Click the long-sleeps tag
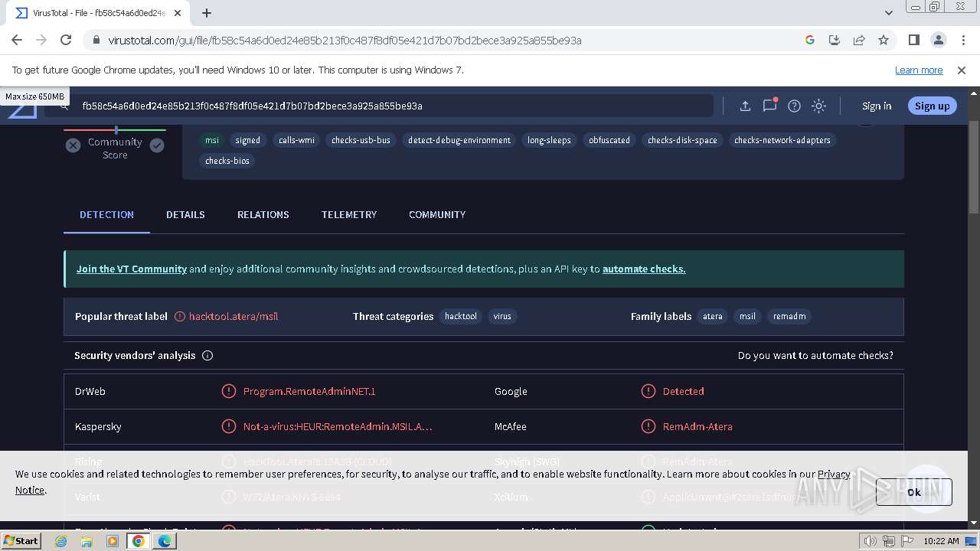Image resolution: width=980 pixels, height=551 pixels. 549,140
